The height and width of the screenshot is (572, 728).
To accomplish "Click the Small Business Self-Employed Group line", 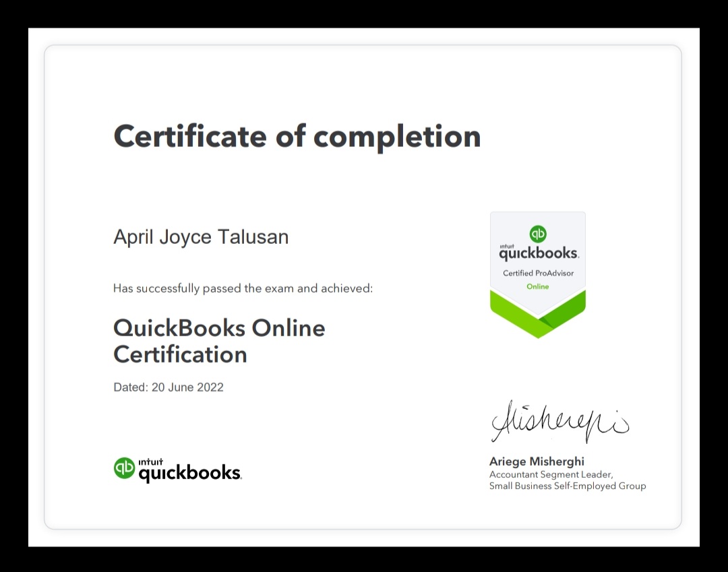I will pos(567,486).
